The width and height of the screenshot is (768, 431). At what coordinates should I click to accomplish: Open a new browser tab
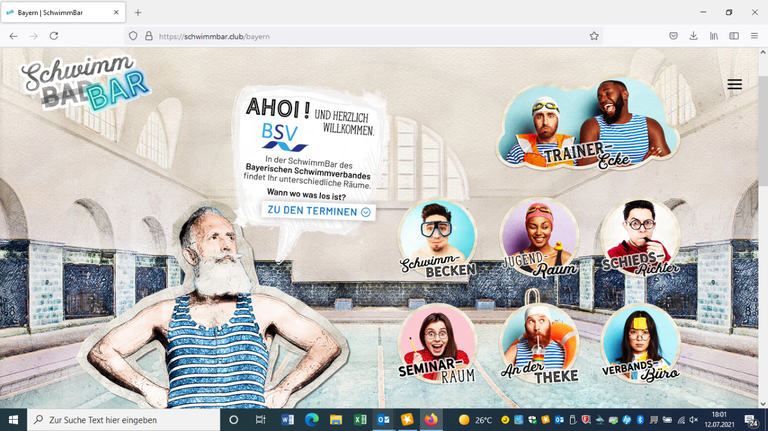point(138,13)
